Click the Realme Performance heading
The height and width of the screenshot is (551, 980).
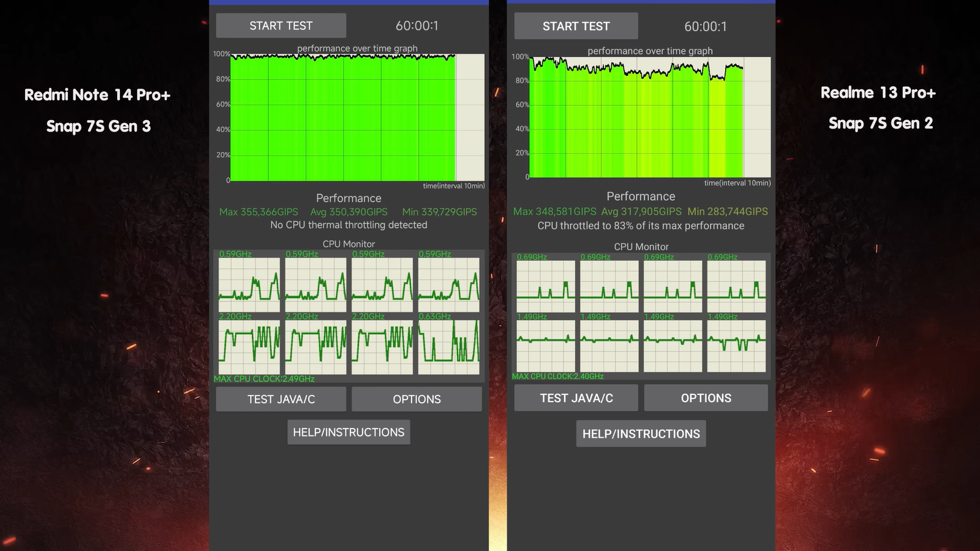(x=641, y=197)
